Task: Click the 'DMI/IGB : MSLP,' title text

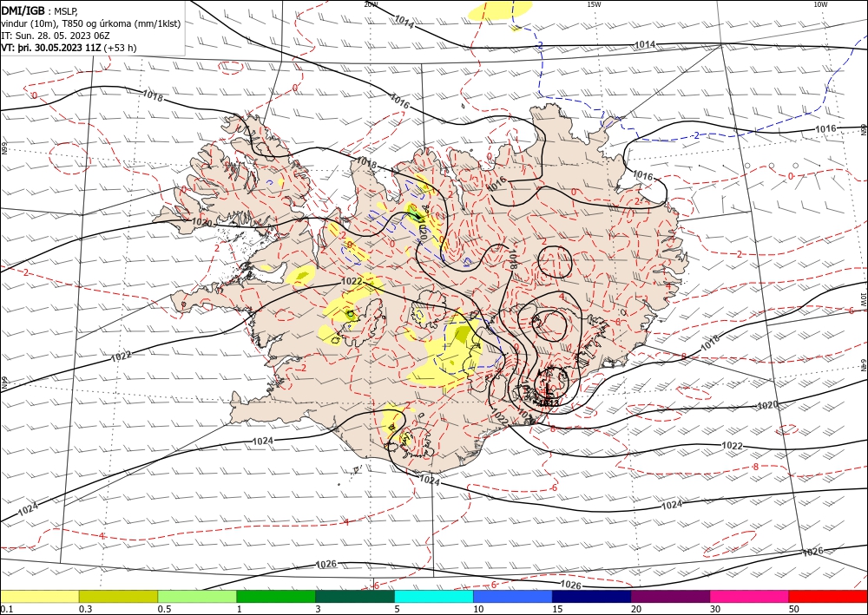Action: pos(40,11)
